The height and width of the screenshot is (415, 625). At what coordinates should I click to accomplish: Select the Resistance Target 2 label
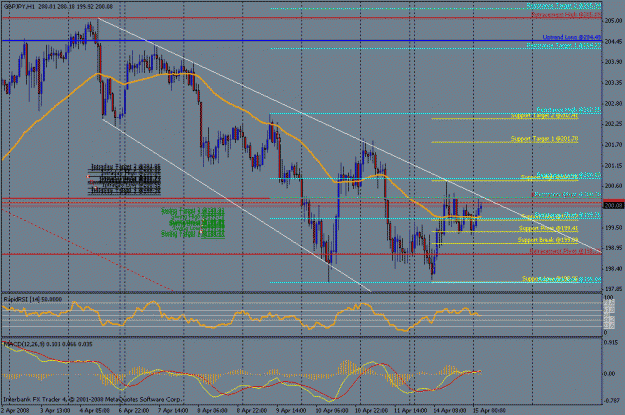(x=564, y=6)
